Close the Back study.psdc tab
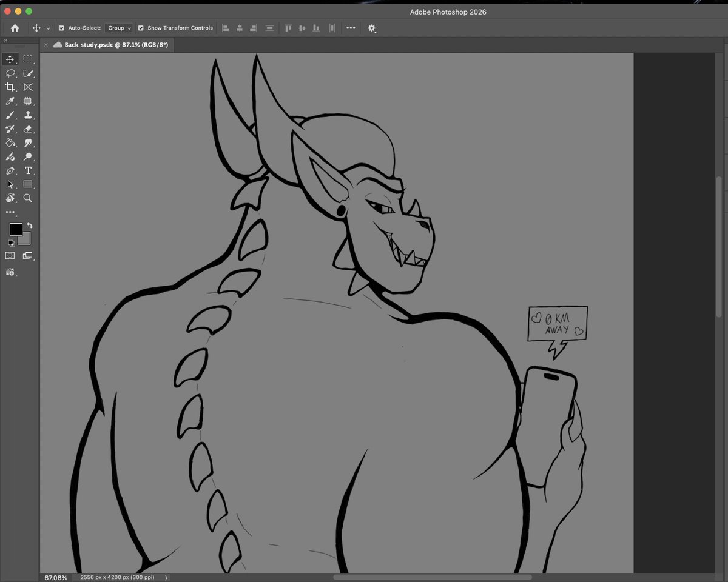 click(x=45, y=45)
